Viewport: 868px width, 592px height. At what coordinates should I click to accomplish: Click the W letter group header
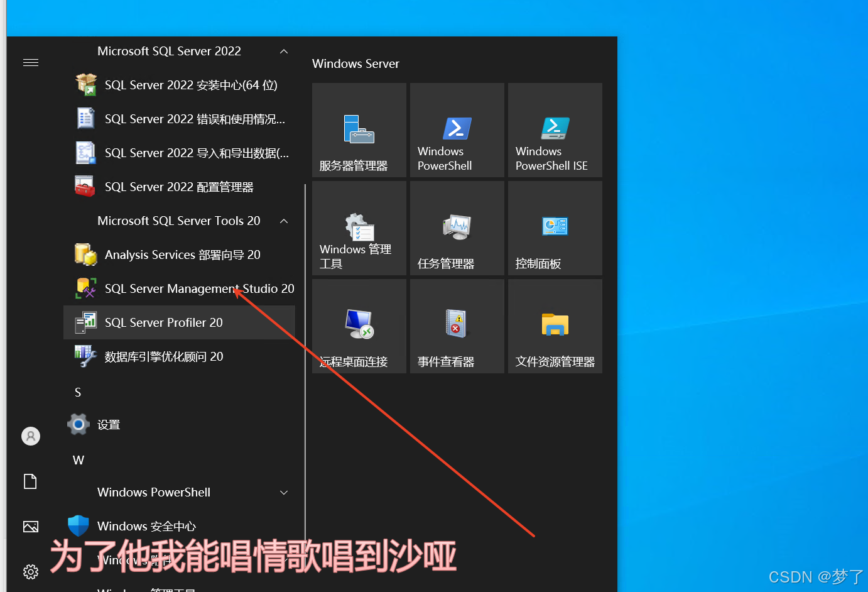78,460
